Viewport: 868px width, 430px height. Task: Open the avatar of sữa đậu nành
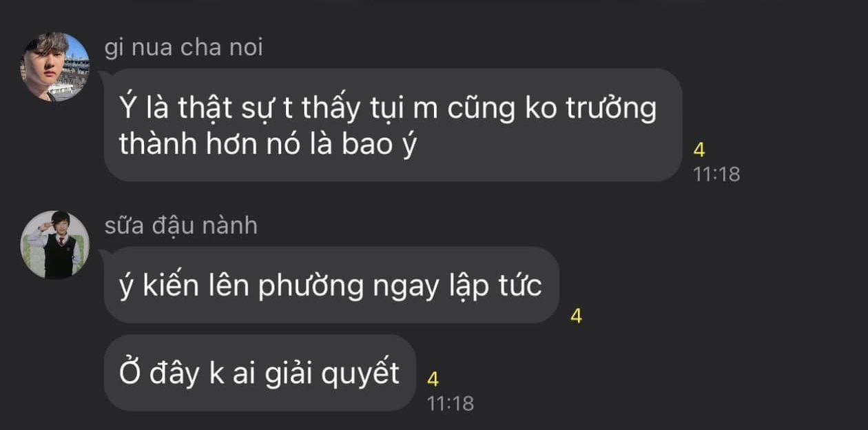[55, 245]
